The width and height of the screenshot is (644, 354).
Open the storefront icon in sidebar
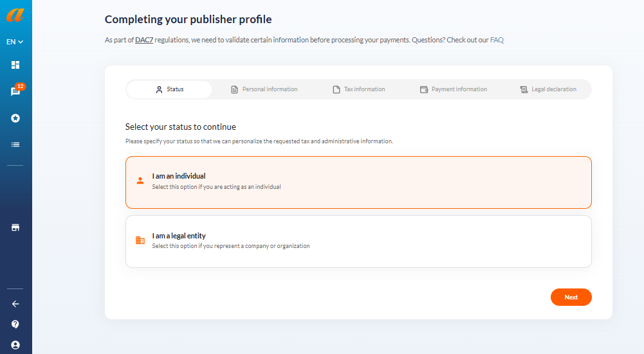pyautogui.click(x=15, y=227)
